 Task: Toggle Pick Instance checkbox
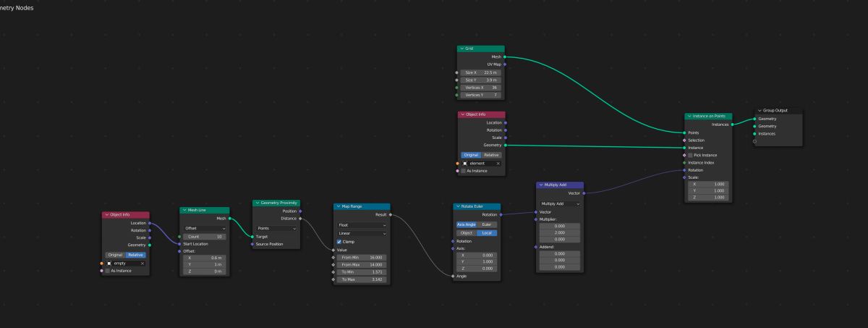[x=691, y=155]
